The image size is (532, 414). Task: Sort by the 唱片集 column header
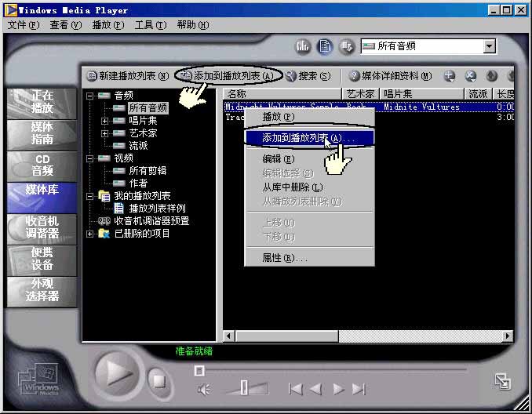[421, 94]
